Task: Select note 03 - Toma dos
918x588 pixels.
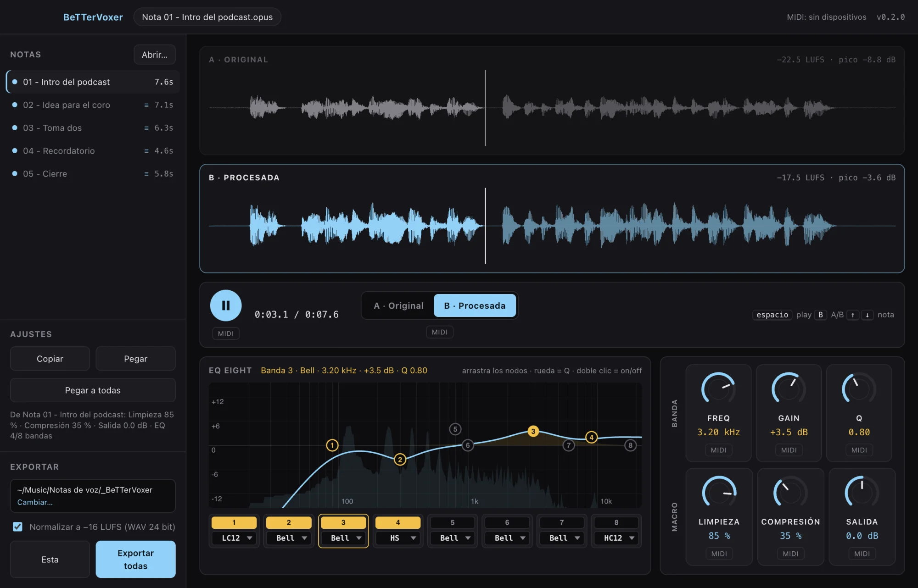Action: coord(93,128)
